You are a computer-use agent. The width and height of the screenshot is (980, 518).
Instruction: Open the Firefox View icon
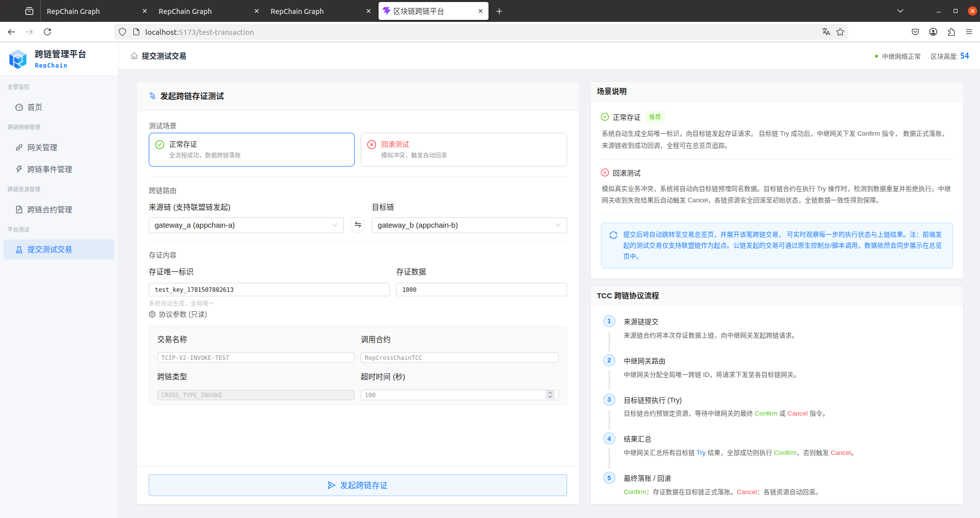pos(29,11)
